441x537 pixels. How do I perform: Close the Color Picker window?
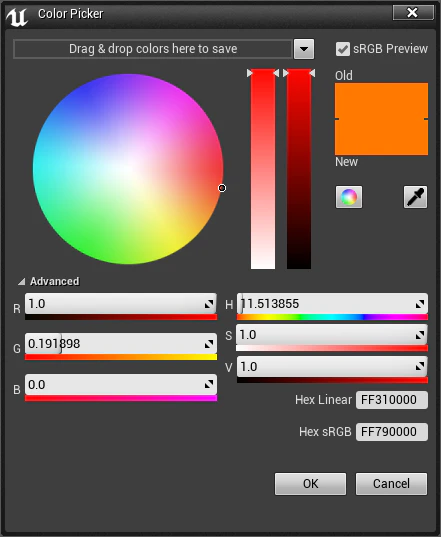click(x=413, y=13)
